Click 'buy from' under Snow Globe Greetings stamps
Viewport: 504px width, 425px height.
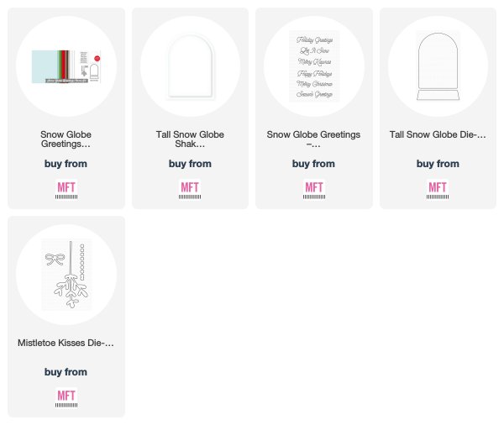pyautogui.click(x=313, y=164)
